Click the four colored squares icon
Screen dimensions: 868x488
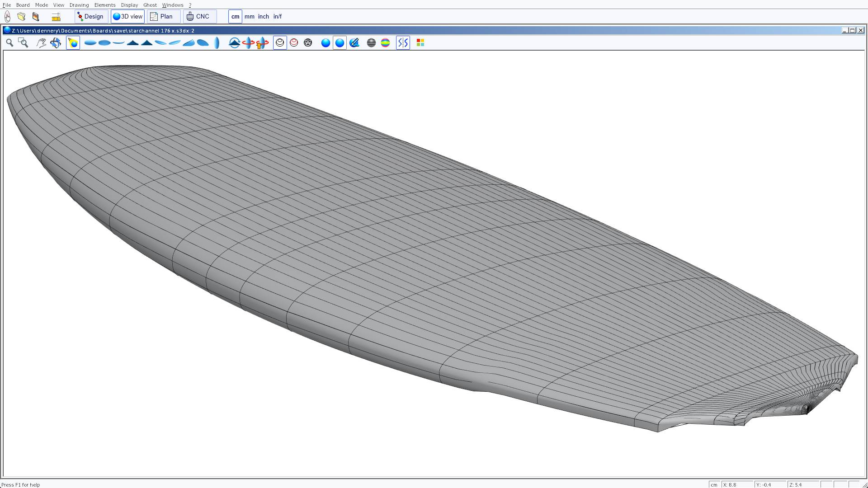tap(420, 42)
